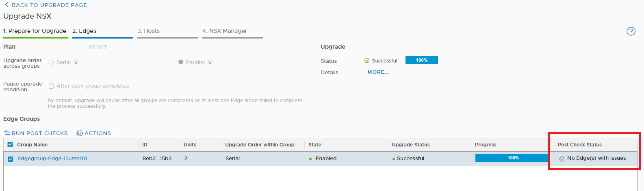
Task: Click the Run Post Checks list icon
Action: point(7,133)
